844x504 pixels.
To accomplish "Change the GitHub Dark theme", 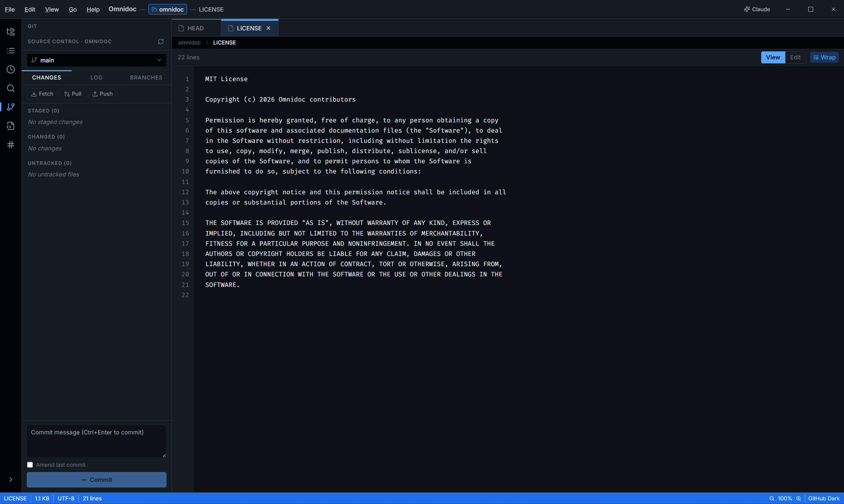I will point(824,499).
